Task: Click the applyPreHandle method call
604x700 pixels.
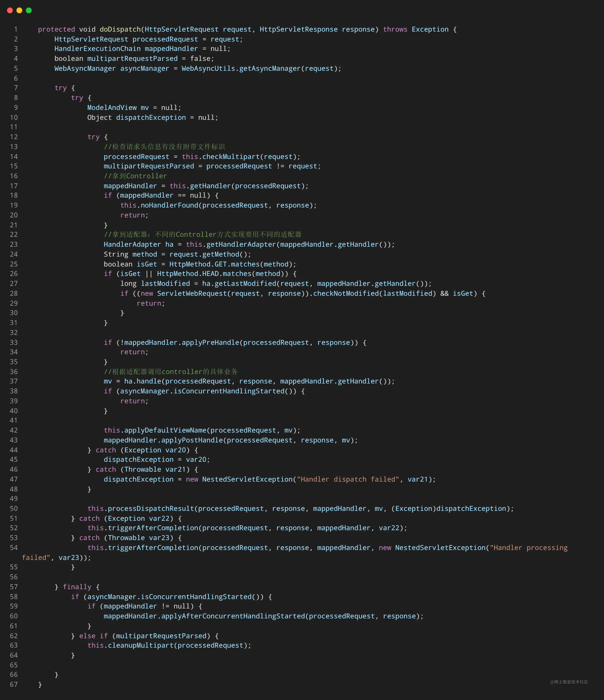Action: [x=210, y=342]
